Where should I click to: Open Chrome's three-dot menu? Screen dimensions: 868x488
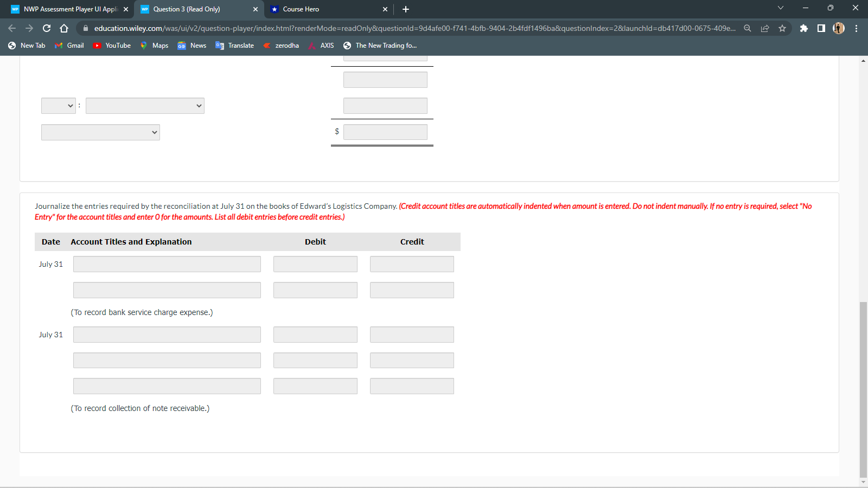pos(856,28)
